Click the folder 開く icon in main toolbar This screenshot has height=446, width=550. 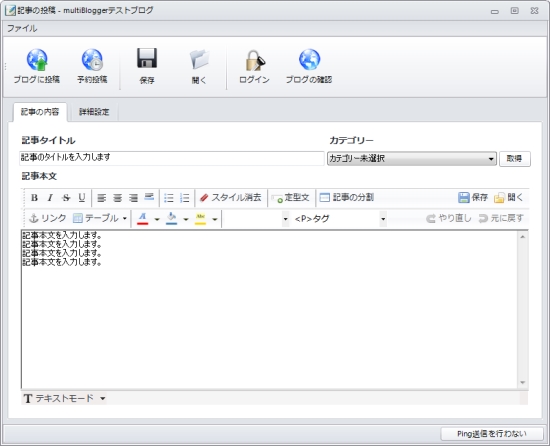199,59
